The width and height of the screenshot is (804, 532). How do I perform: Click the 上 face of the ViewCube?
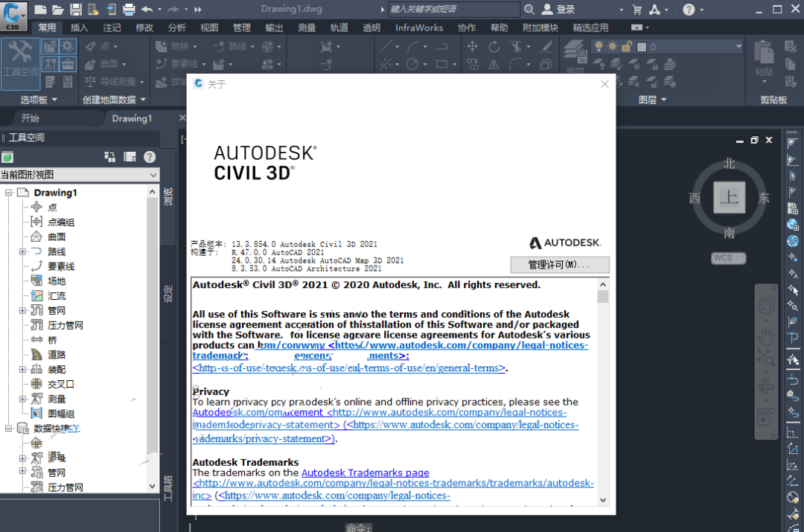(729, 197)
